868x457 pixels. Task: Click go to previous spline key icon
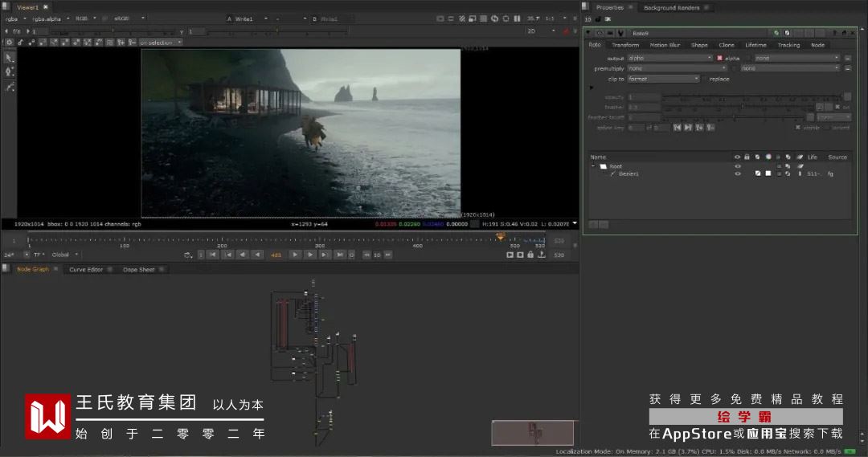point(677,128)
